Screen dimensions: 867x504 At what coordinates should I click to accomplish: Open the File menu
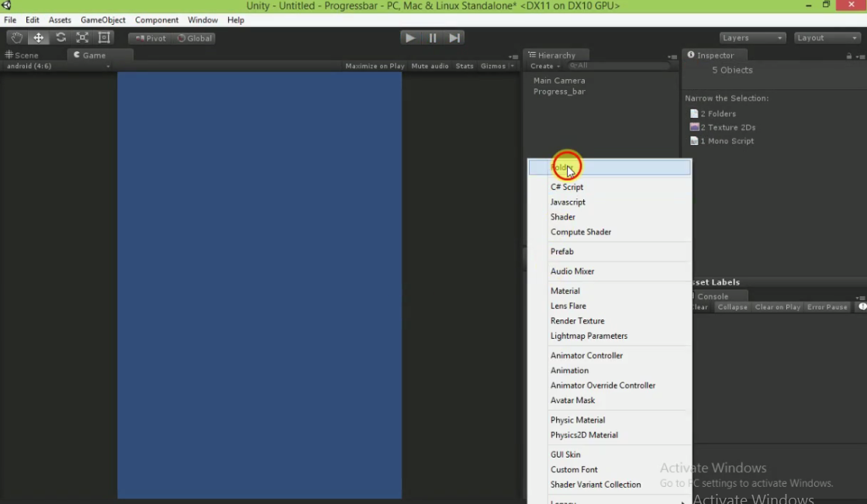(10, 20)
